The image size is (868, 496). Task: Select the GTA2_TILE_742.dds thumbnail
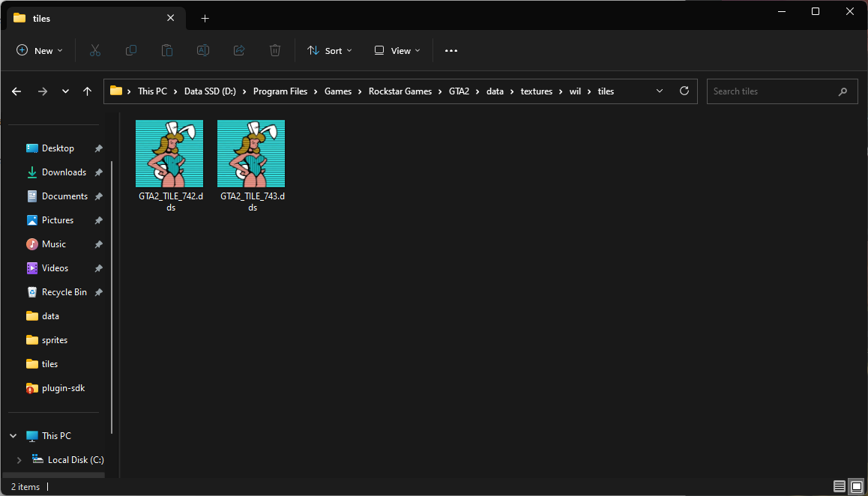pyautogui.click(x=169, y=153)
